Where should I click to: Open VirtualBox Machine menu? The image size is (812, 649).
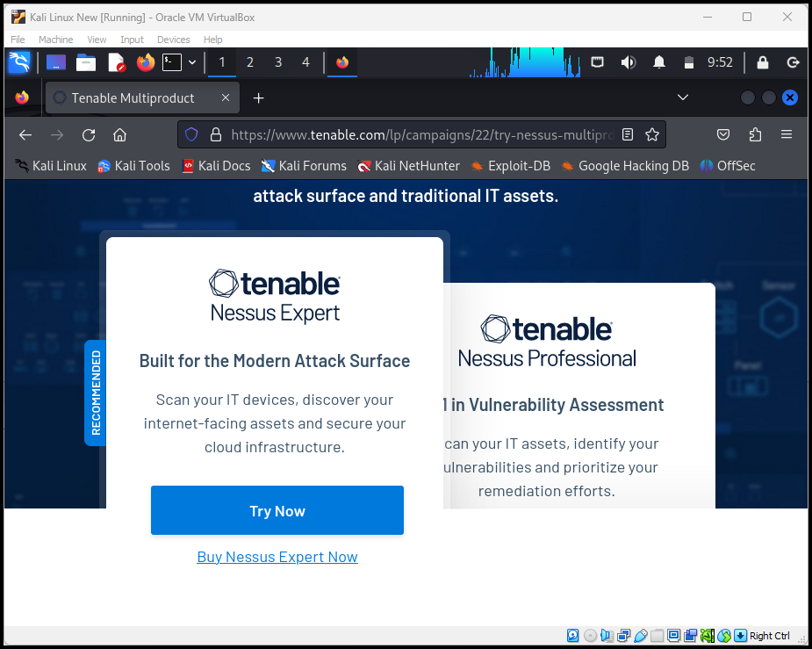(x=55, y=40)
